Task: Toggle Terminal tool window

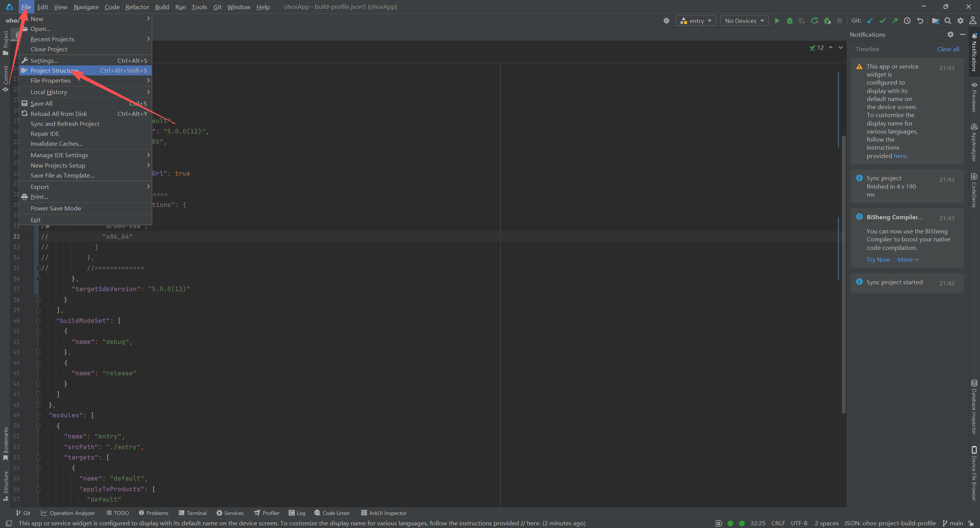Action: click(x=193, y=513)
